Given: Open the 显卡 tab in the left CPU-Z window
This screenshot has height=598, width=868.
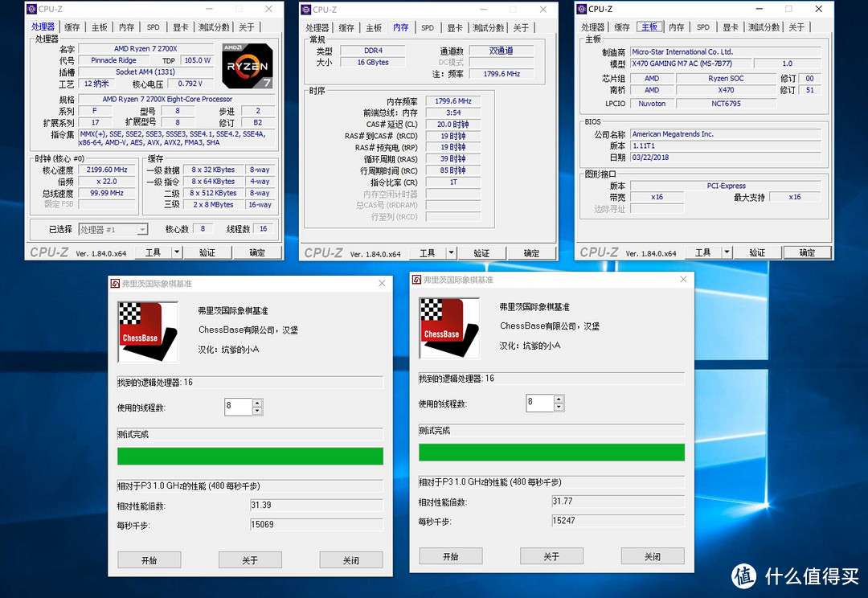Looking at the screenshot, I should click(x=181, y=27).
